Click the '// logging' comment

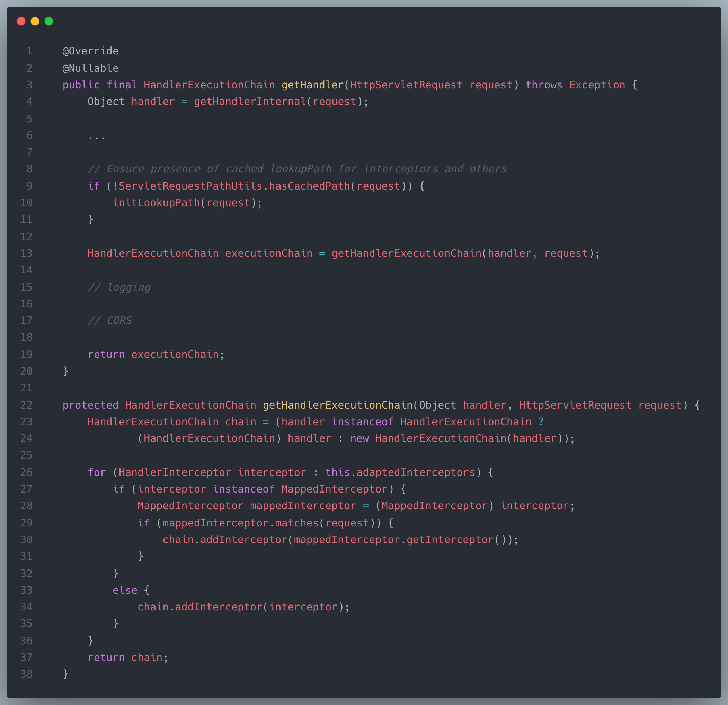pos(119,287)
